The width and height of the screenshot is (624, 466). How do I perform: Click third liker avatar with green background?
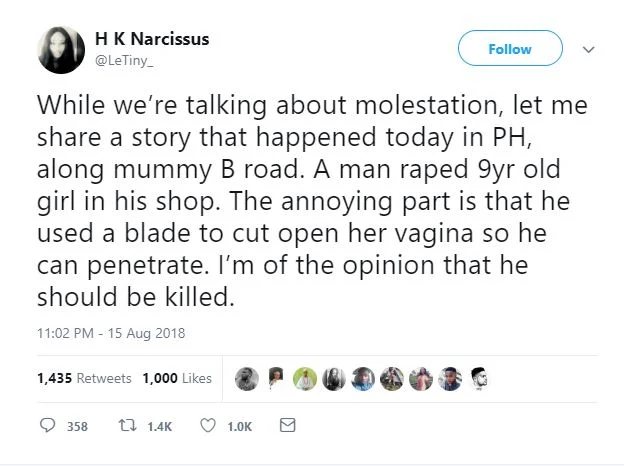click(305, 378)
